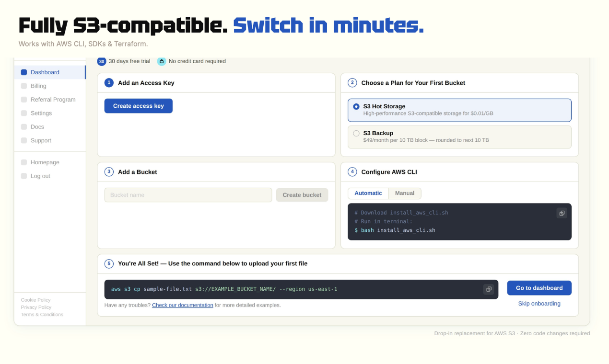Click the 'Configure AWS CLI' heading
The height and width of the screenshot is (364, 609).
coord(389,172)
